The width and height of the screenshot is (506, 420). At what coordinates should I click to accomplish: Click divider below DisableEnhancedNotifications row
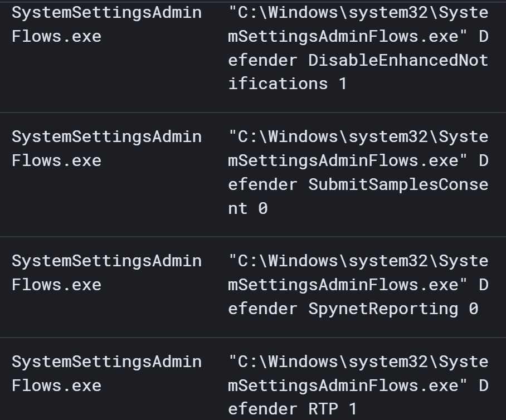click(253, 113)
